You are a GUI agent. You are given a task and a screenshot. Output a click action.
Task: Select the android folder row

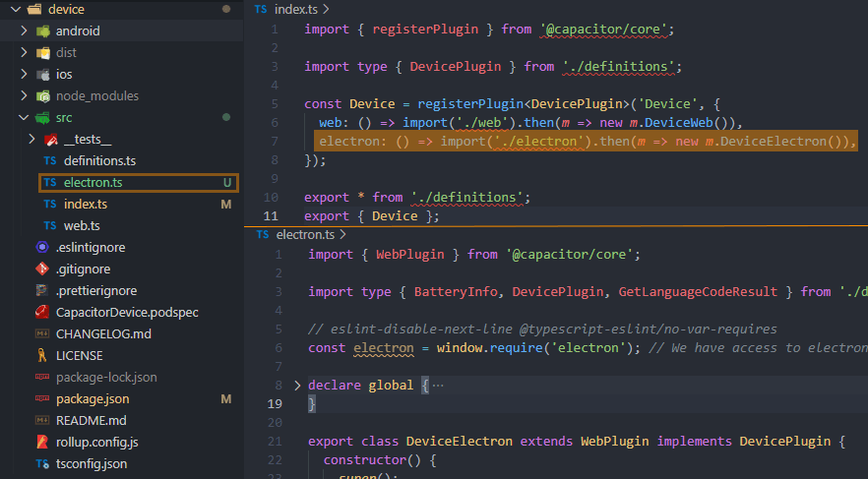point(121,30)
